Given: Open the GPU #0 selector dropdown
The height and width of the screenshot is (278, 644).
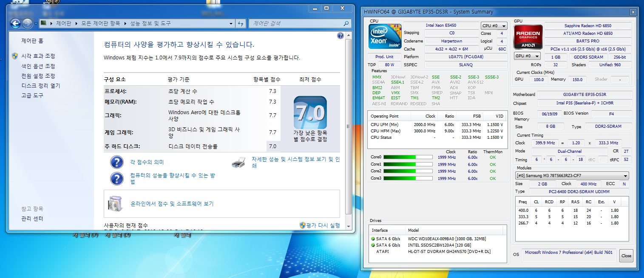Looking at the screenshot, I should click(527, 56).
